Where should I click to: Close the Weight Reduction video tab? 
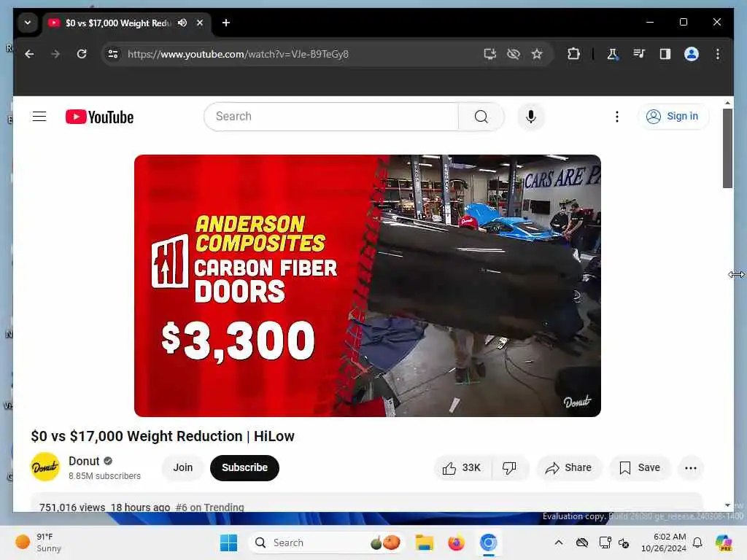pos(200,23)
